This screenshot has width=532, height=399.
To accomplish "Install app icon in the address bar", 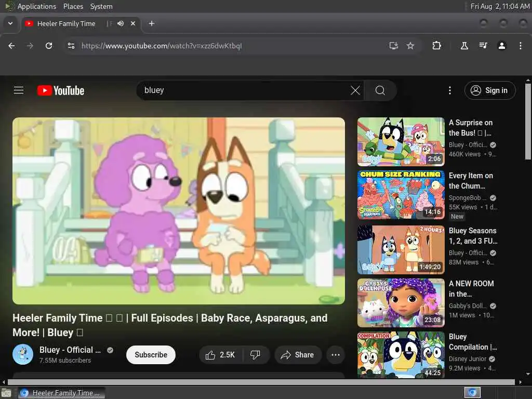I will (x=393, y=46).
